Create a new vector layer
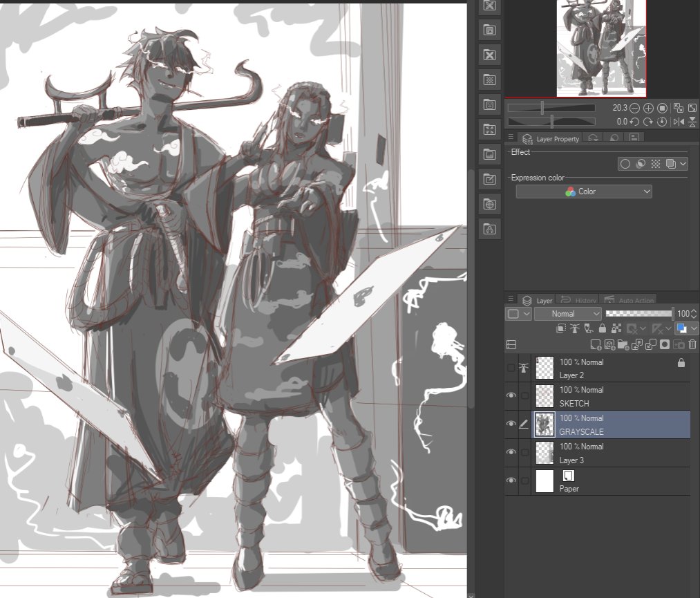 click(609, 344)
